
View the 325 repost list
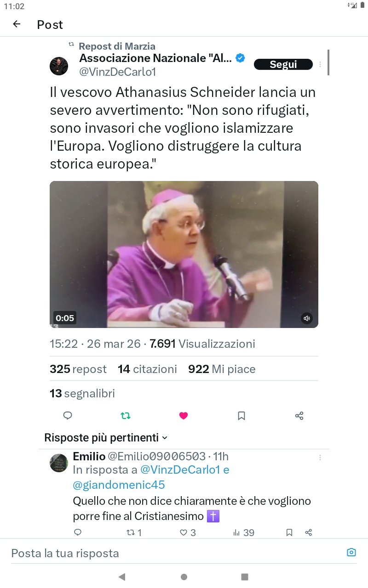coord(78,369)
